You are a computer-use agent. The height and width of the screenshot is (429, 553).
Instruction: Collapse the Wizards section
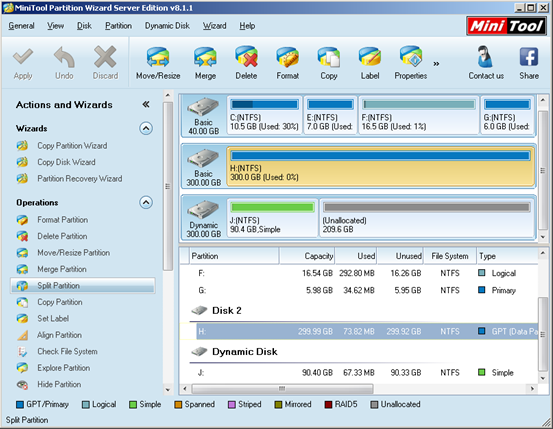point(146,128)
